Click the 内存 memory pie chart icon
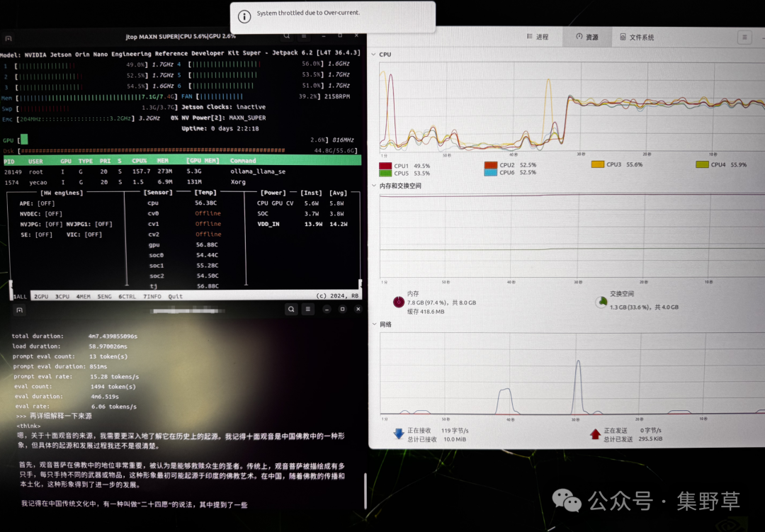Screen dimensions: 765x532 tap(399, 302)
